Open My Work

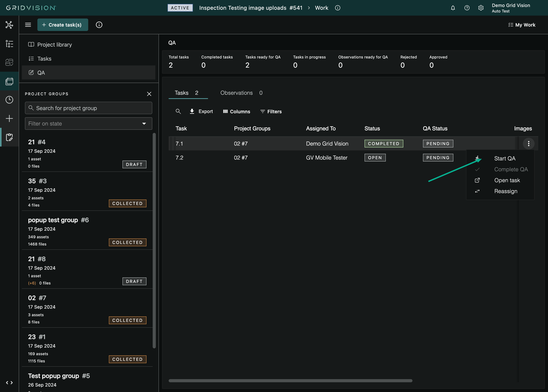522,25
